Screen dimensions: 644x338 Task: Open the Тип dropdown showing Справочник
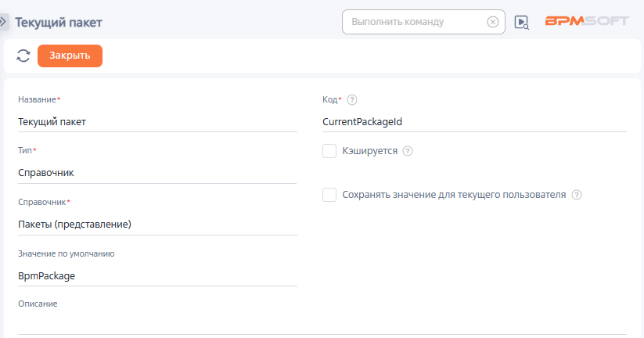157,172
